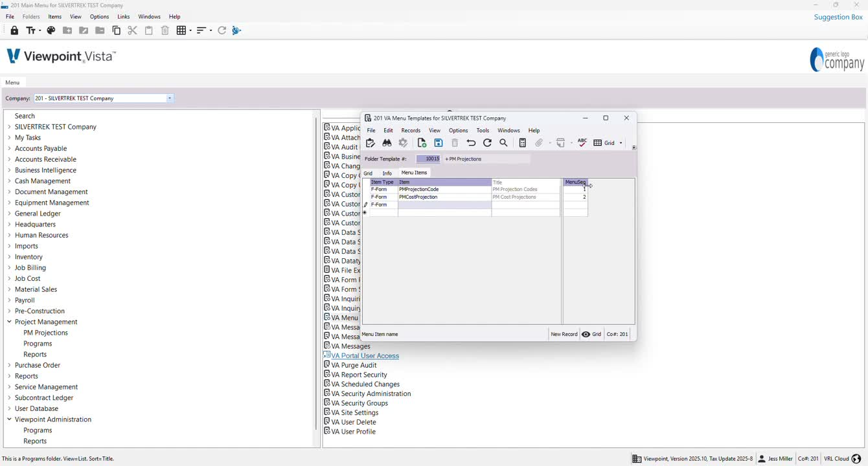Click the clipboard edit icon in Menu Templates toolbar
868x466 pixels.
(371, 143)
